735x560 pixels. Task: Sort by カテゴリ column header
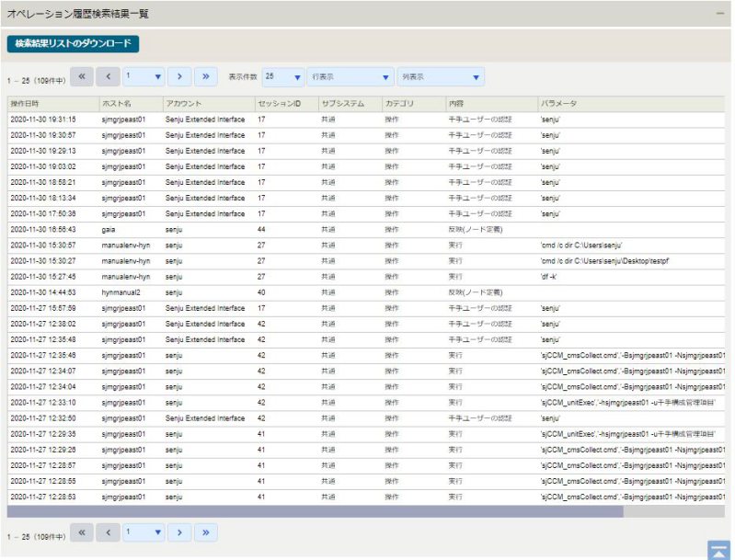point(413,104)
